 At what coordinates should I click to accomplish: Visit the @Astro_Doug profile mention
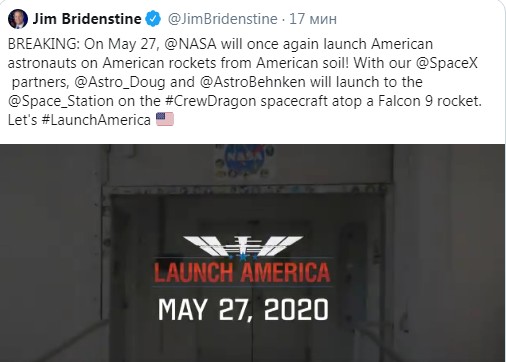120,82
